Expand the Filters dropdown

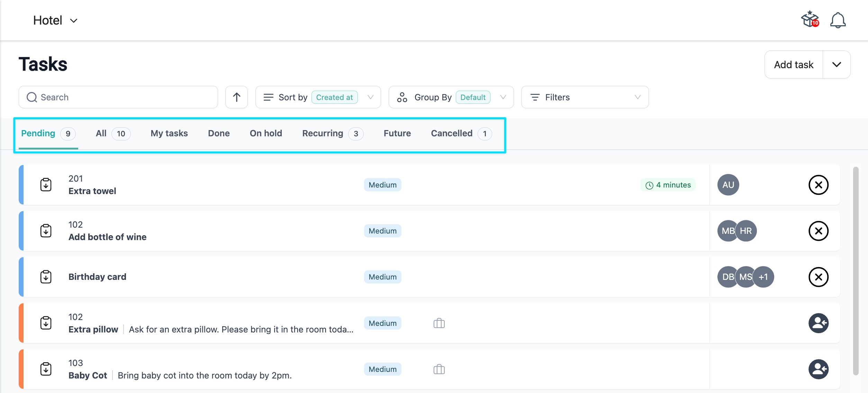585,97
